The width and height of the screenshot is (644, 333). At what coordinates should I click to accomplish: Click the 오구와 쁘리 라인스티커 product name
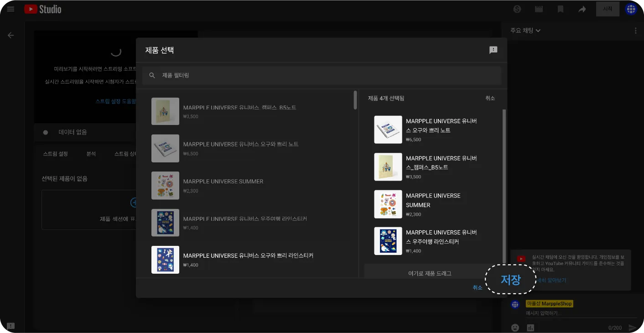248,255
